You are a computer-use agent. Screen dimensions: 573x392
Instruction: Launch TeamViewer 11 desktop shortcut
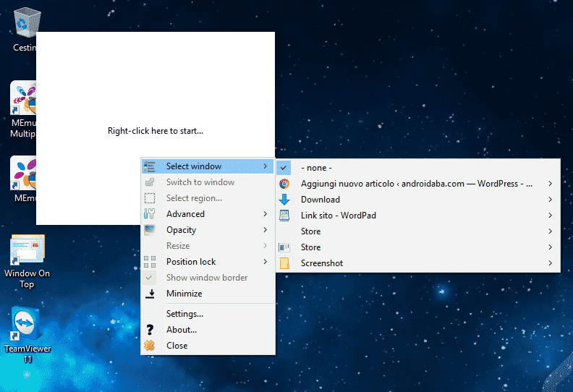point(25,324)
